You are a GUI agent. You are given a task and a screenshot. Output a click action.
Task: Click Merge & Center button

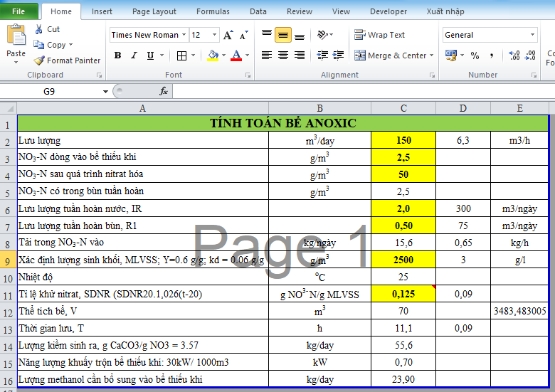tap(390, 55)
